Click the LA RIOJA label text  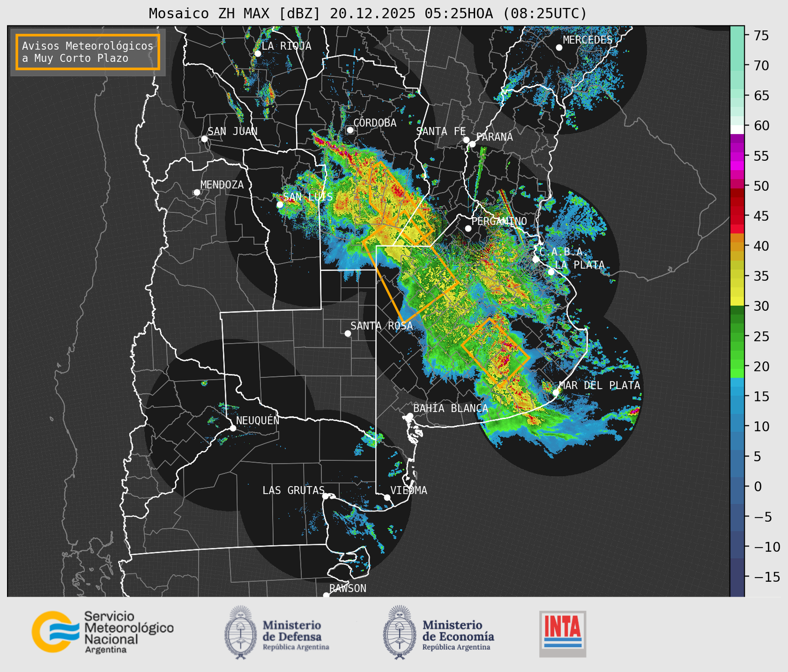pyautogui.click(x=286, y=46)
